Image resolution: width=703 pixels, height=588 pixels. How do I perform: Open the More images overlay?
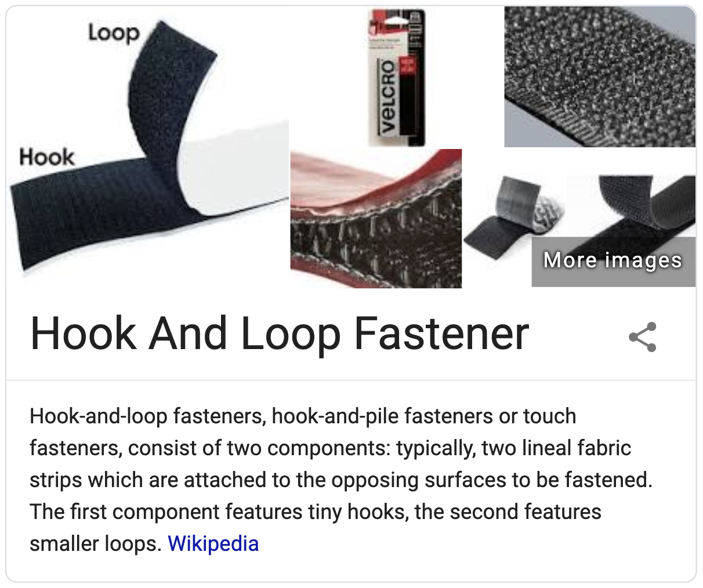[613, 261]
